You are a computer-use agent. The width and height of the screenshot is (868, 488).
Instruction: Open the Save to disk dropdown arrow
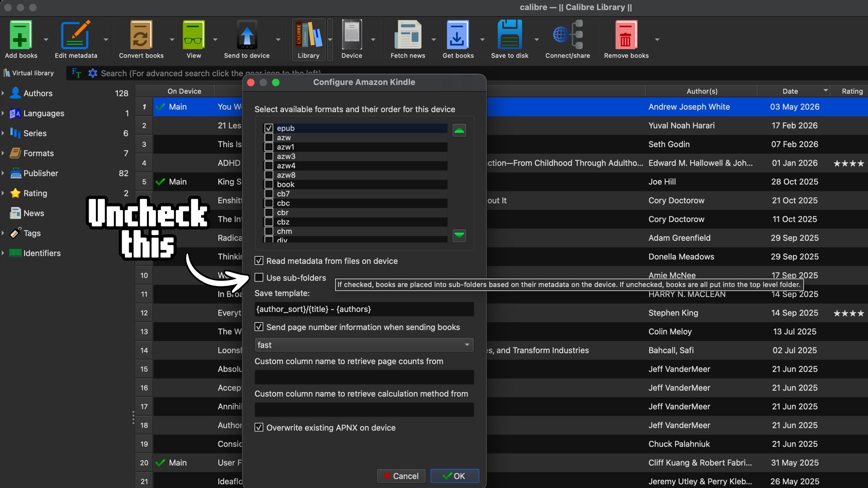(x=537, y=40)
